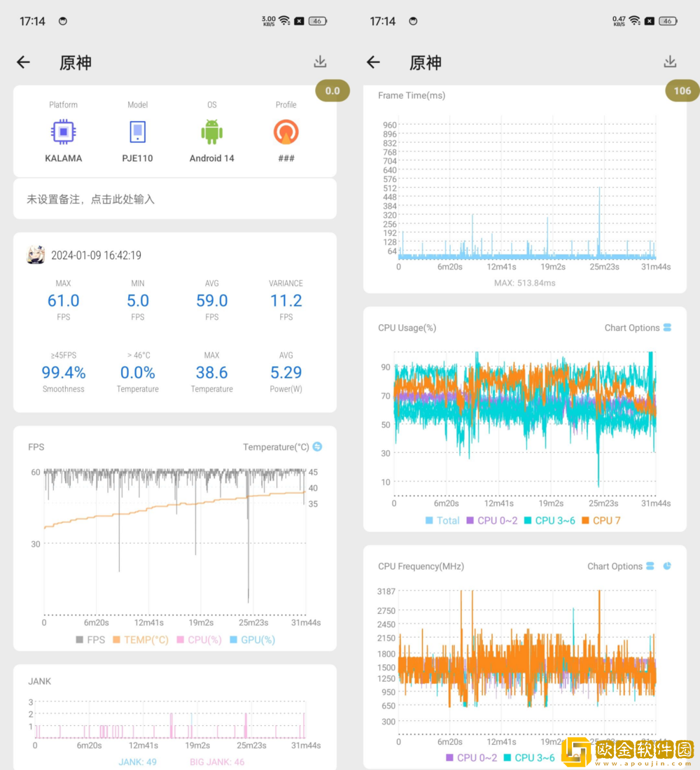Hide the CPU 7 series in CPU Usage
Viewport: 700px width, 770px height.
(x=601, y=520)
